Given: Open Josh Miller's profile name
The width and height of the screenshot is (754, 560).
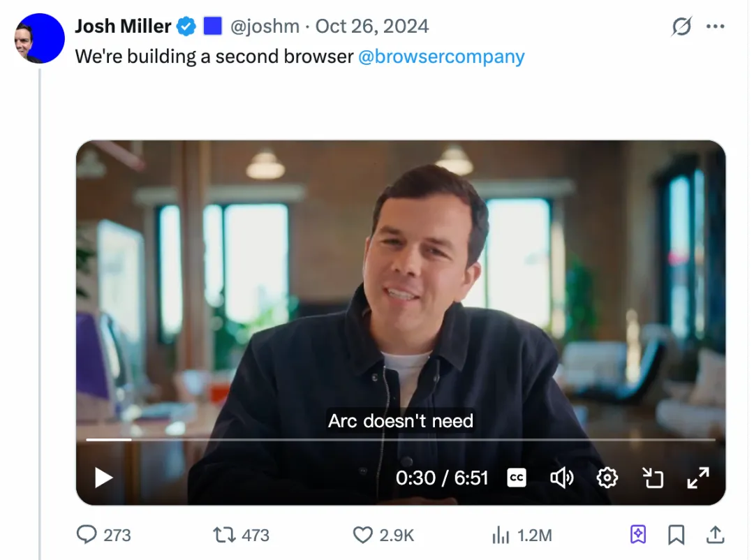Looking at the screenshot, I should (123, 27).
